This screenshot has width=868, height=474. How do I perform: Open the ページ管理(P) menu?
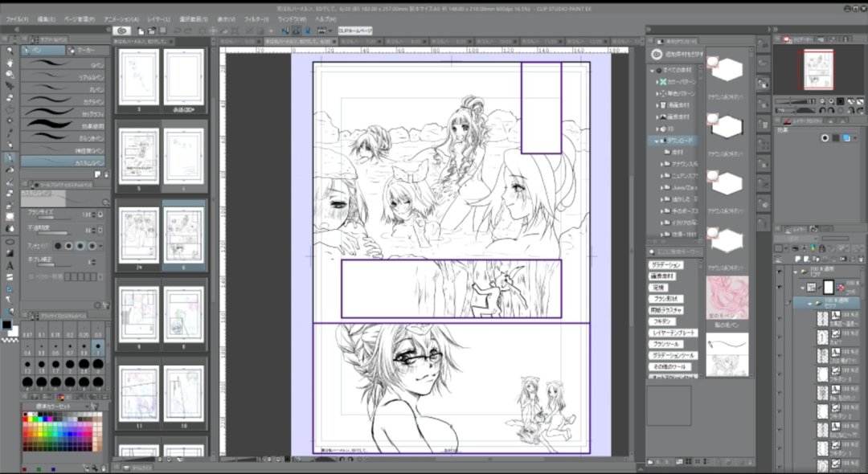tap(80, 18)
